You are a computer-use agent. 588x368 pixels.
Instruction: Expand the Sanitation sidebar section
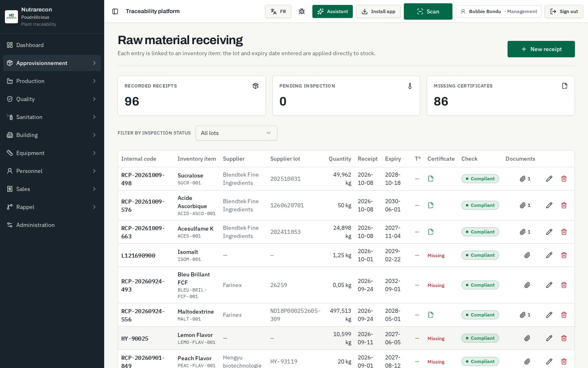[x=52, y=117]
